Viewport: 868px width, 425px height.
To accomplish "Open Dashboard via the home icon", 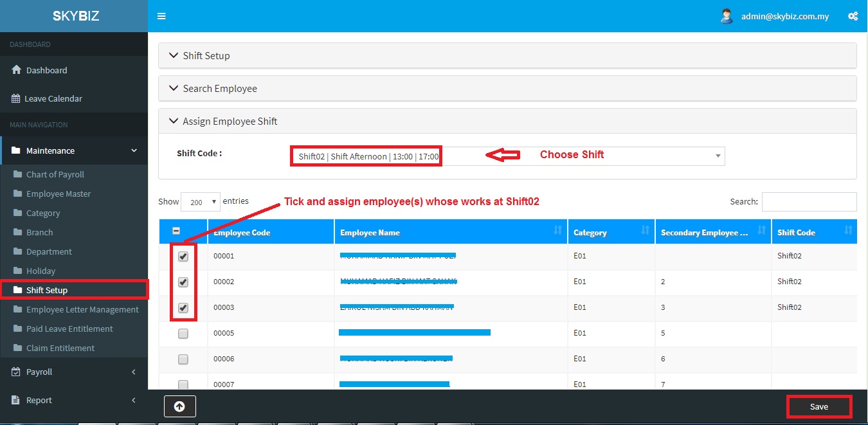I will coord(17,70).
